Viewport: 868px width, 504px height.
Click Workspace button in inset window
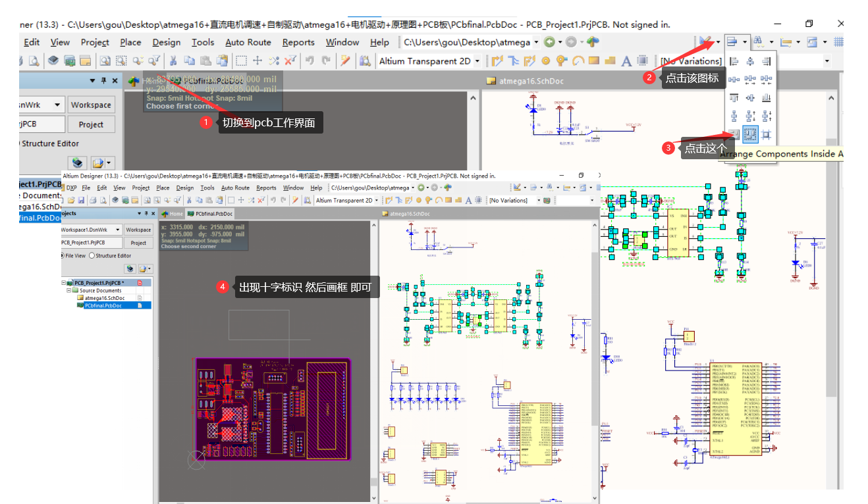138,230
